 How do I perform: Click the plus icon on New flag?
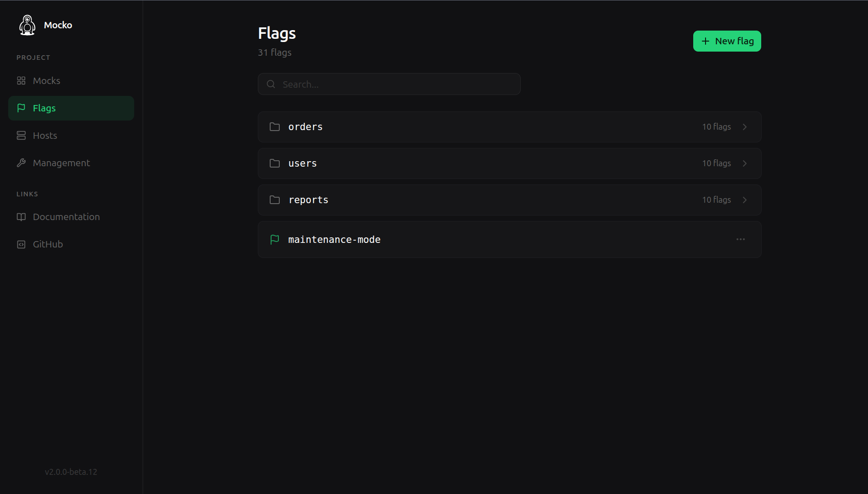pos(705,41)
